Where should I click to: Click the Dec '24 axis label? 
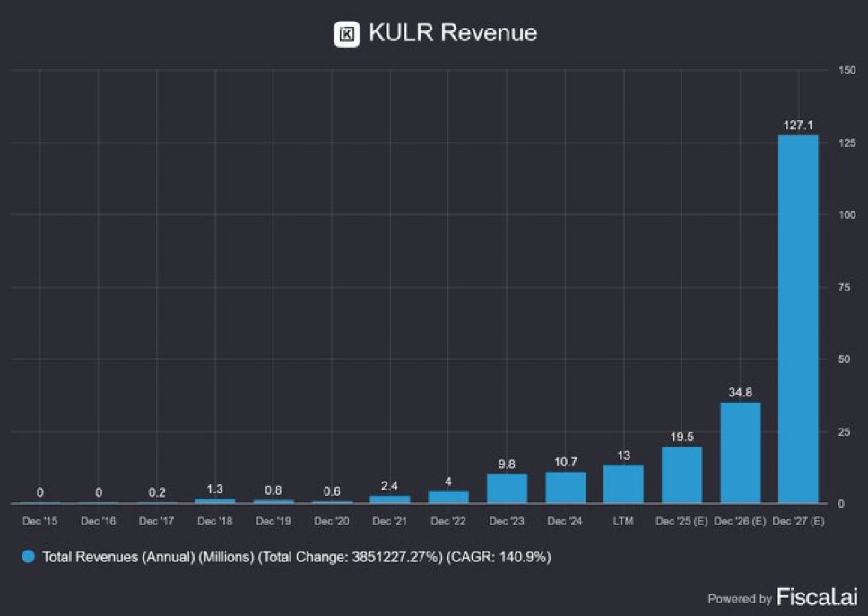[565, 521]
